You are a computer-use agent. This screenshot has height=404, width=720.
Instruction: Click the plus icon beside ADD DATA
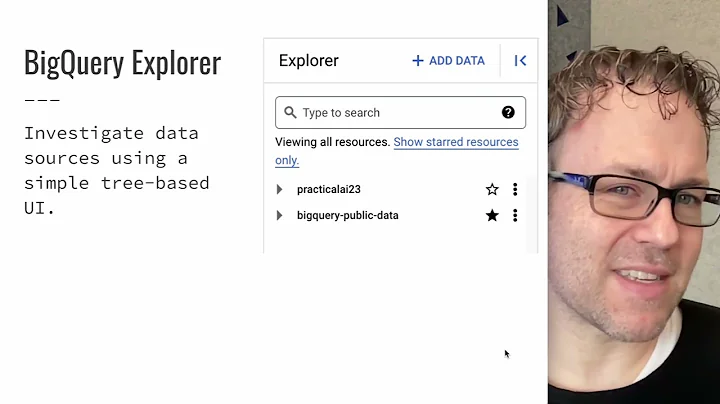[x=417, y=61]
